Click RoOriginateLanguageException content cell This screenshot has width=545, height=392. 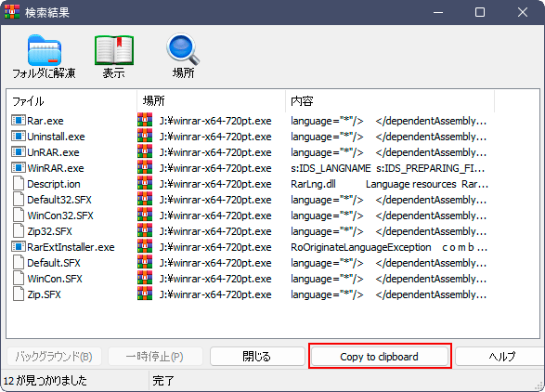pos(389,247)
